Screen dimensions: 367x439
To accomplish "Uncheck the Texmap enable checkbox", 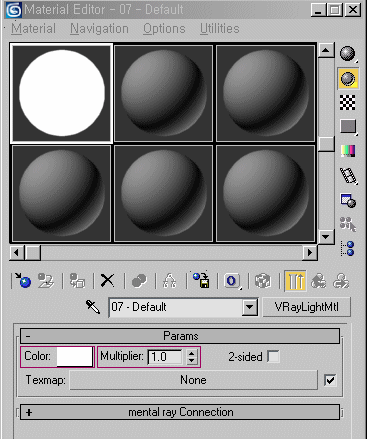I will coord(330,380).
